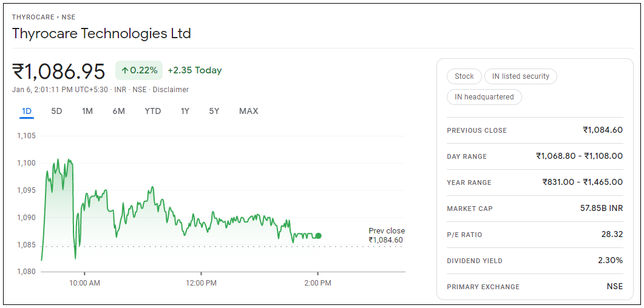Image resolution: width=644 pixels, height=308 pixels.
Task: Click the PREVIOUS CLOSE label
Action: point(477,130)
